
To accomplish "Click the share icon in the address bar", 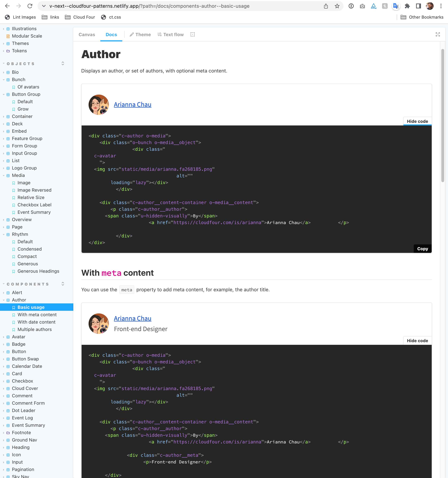I will coord(326,6).
